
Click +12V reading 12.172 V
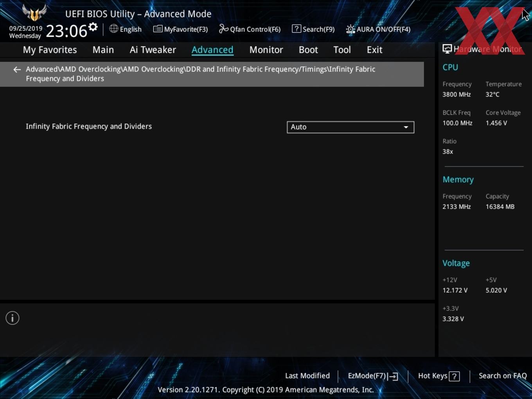pos(455,290)
